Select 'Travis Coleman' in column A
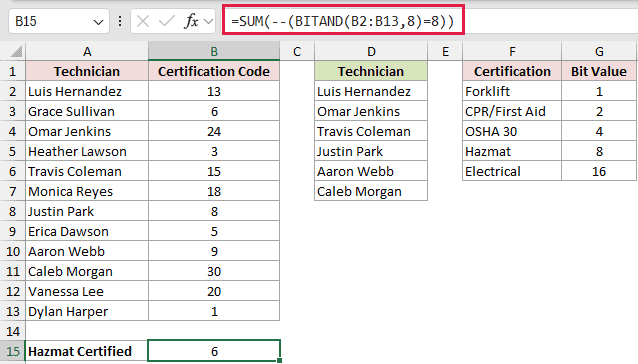The width and height of the screenshot is (638, 364). pyautogui.click(x=87, y=171)
